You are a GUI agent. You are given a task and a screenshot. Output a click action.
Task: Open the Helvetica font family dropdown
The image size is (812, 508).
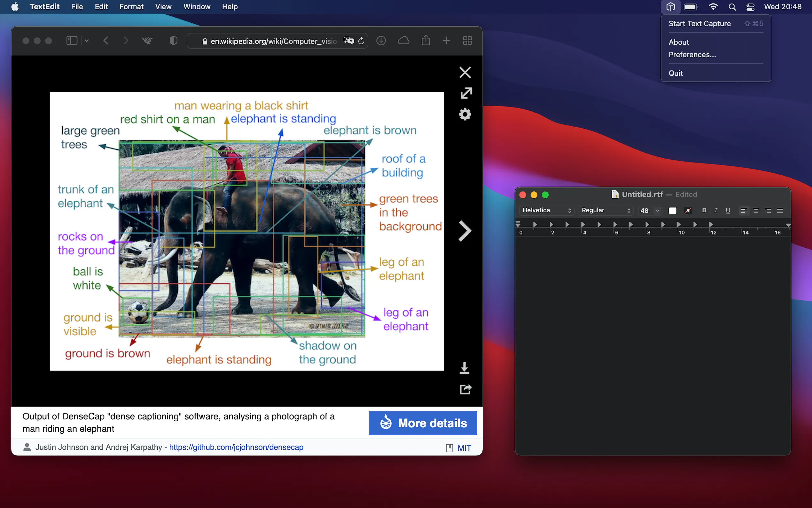(x=546, y=210)
